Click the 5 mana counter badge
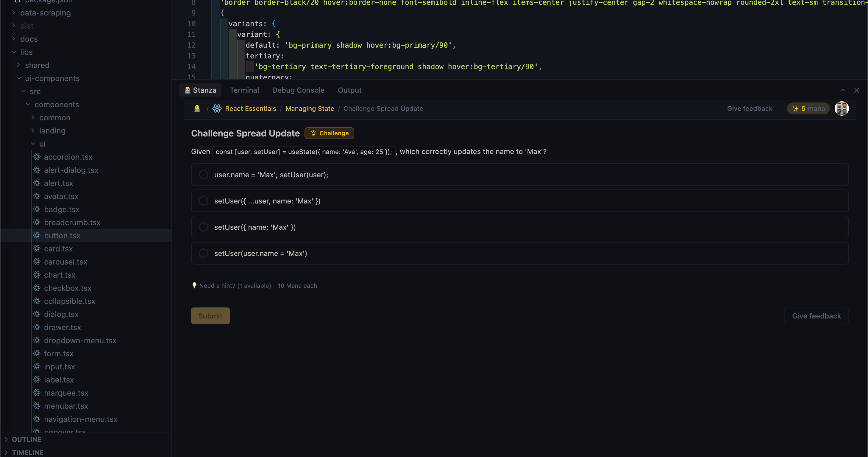 tap(808, 108)
